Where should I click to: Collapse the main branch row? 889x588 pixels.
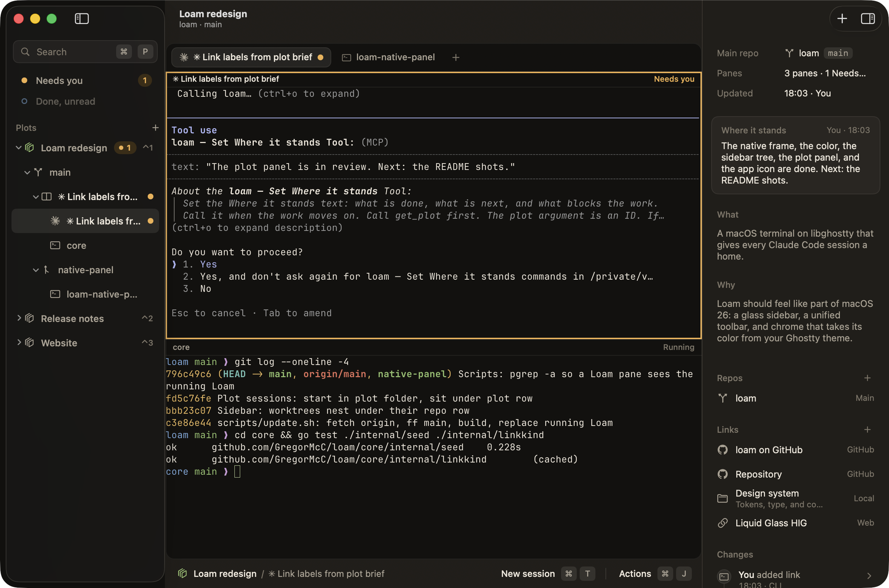pos(27,172)
